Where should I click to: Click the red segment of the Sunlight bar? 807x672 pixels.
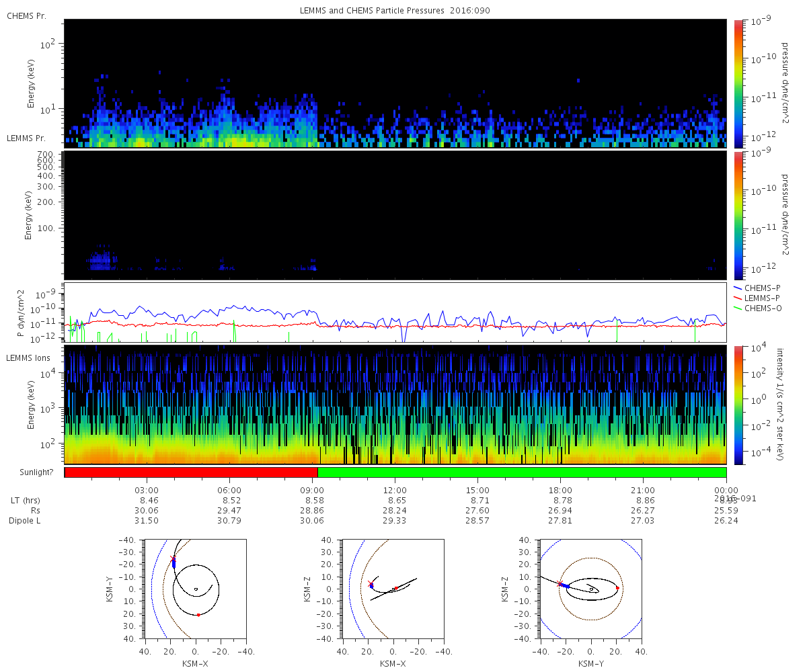[192, 472]
